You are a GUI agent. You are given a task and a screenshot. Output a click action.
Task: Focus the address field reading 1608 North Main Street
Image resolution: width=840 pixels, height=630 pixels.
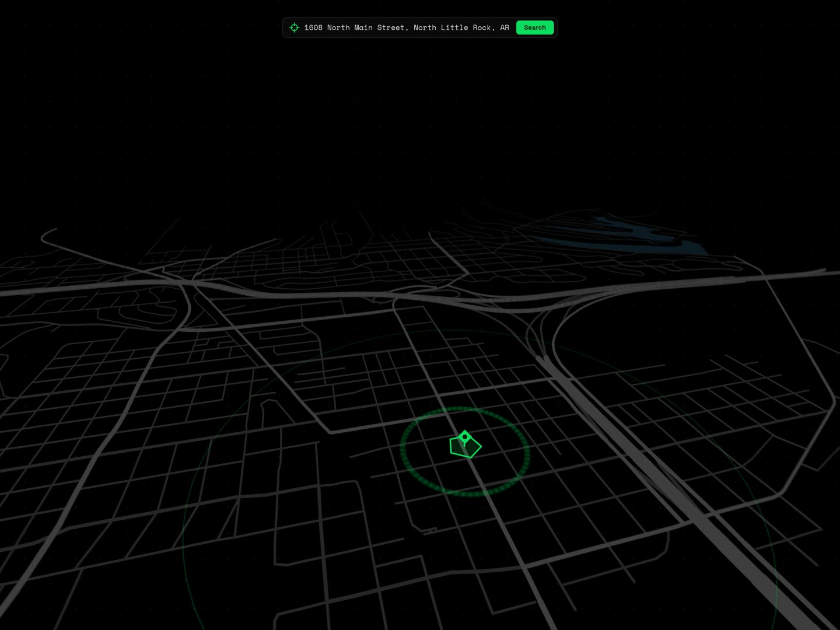pos(407,27)
